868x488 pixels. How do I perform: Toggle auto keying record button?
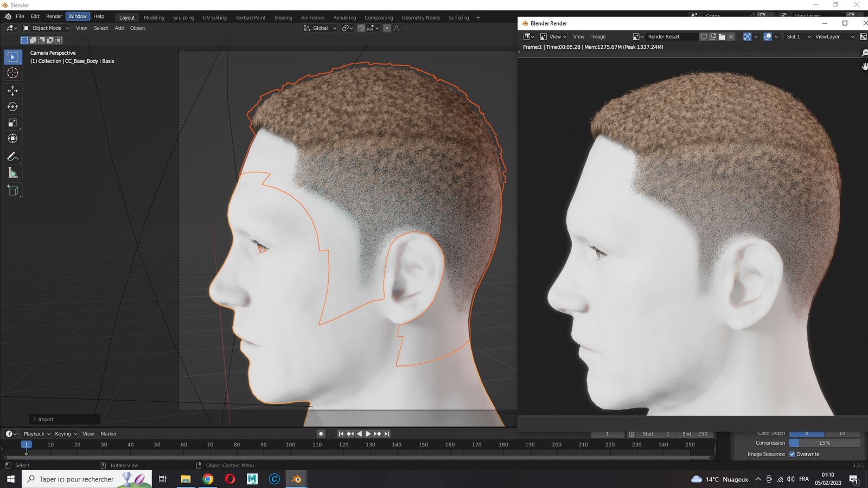pyautogui.click(x=321, y=434)
